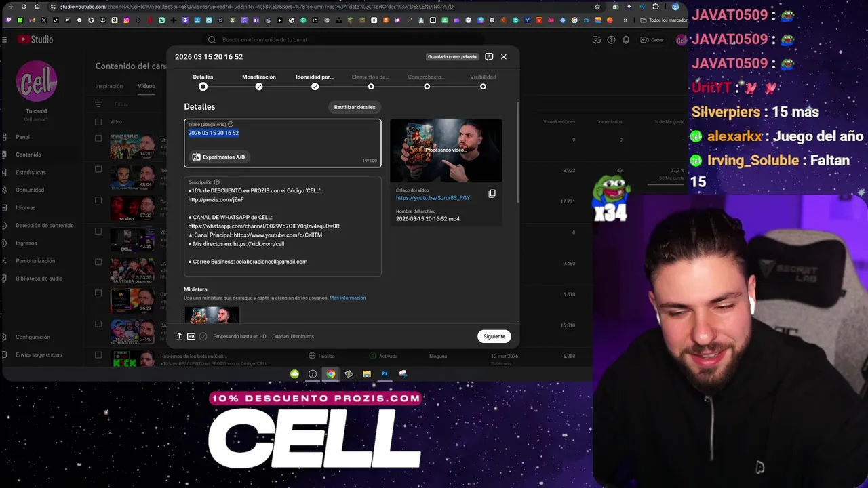
Task: Go to the Monetización step
Action: 259,82
